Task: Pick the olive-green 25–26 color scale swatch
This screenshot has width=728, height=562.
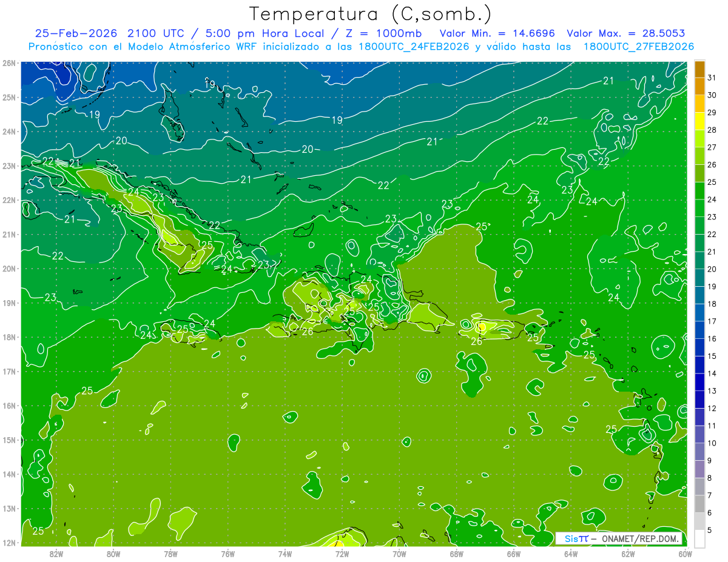Action: point(699,173)
